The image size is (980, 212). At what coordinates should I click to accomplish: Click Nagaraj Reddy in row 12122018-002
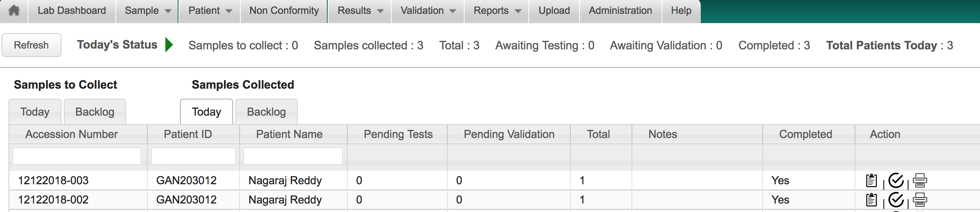(285, 200)
